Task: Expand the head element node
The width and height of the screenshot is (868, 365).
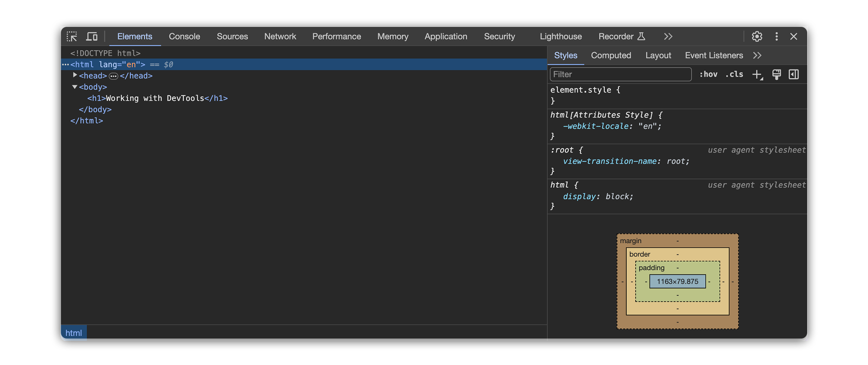Action: 75,75
